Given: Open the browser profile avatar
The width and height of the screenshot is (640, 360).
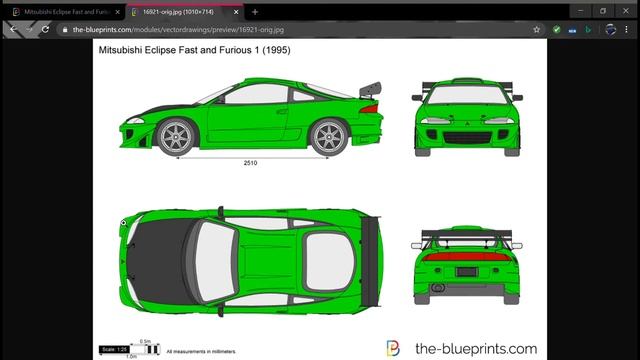Looking at the screenshot, I should click(x=611, y=29).
